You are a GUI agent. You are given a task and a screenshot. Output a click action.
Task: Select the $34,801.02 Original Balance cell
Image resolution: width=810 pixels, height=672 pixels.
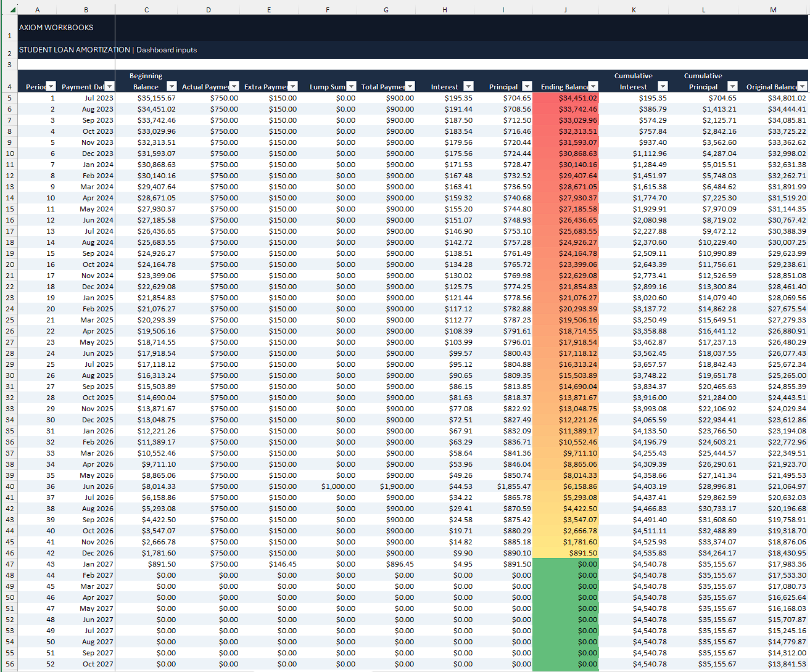[773, 98]
